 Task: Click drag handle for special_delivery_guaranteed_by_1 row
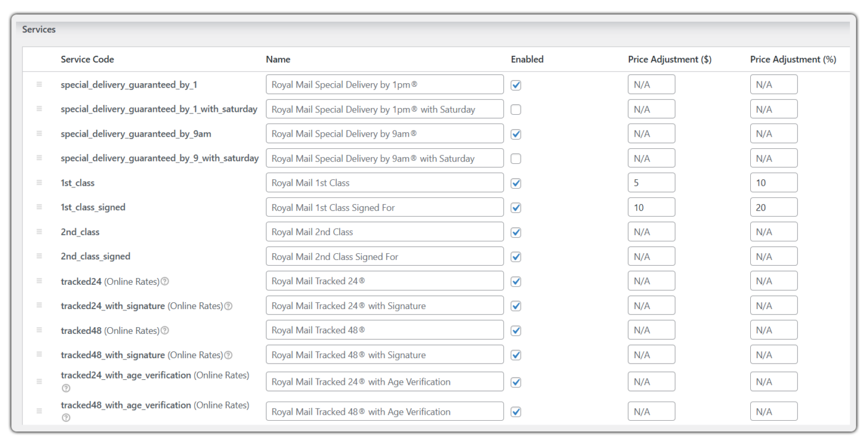click(x=39, y=84)
